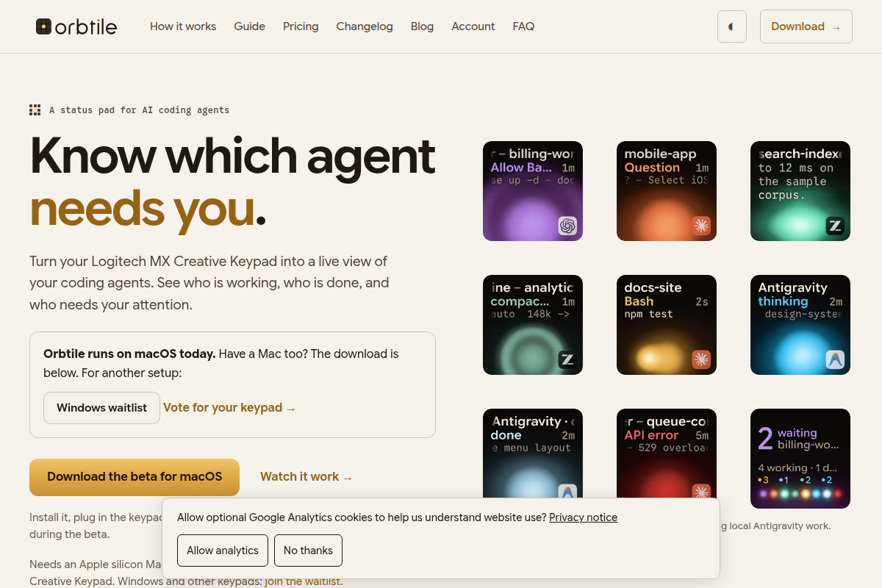Select the queue API error tile
This screenshot has width=882, height=588.
[667, 453]
